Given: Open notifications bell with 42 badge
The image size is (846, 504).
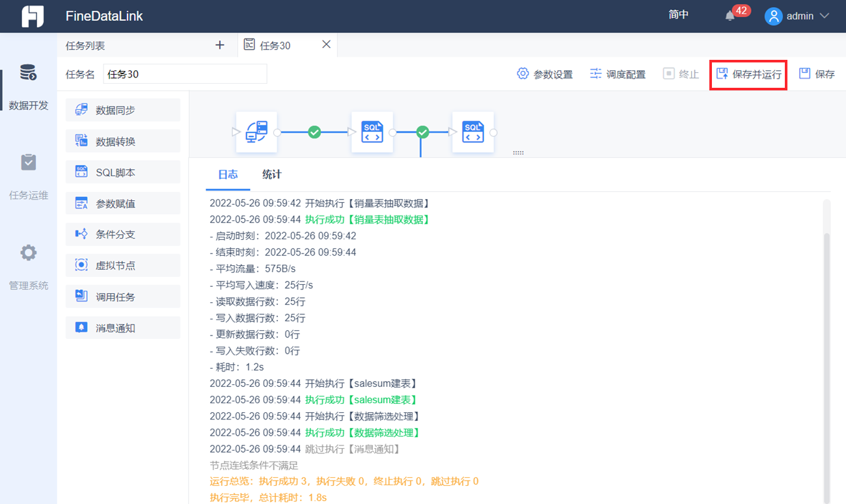Looking at the screenshot, I should point(730,16).
